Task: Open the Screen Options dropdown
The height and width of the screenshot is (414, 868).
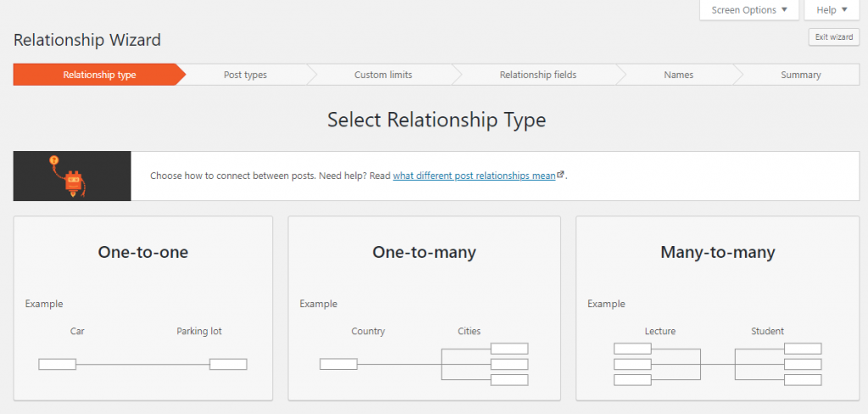Action: (749, 10)
